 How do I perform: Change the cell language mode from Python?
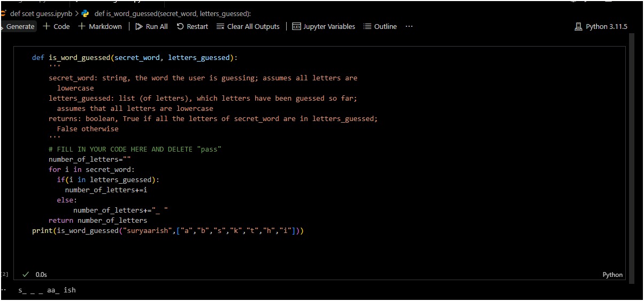pyautogui.click(x=612, y=275)
